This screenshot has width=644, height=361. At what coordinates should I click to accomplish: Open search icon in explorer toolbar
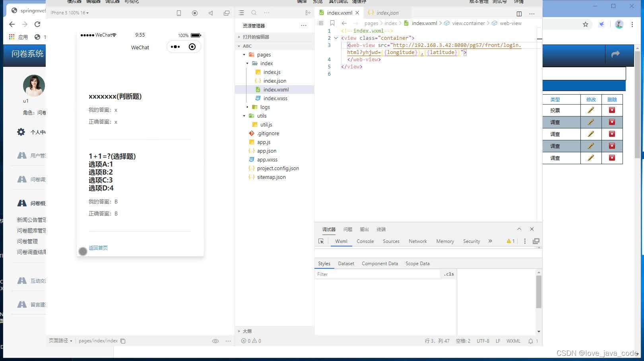coord(254,13)
